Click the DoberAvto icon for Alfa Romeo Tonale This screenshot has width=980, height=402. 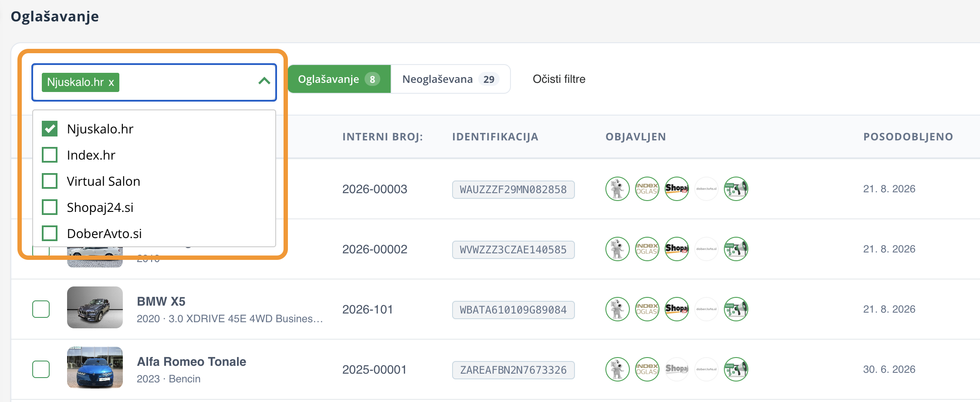[706, 369]
